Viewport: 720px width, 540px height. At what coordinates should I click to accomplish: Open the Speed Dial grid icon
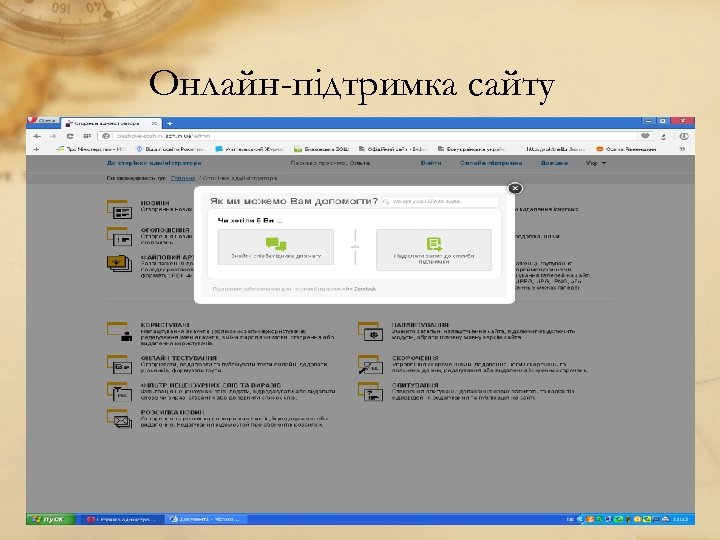(x=87, y=136)
